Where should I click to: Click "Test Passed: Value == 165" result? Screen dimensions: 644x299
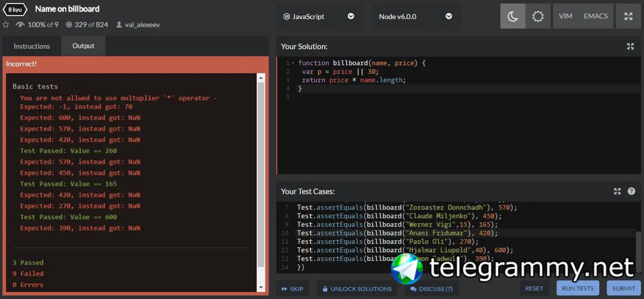pos(68,184)
